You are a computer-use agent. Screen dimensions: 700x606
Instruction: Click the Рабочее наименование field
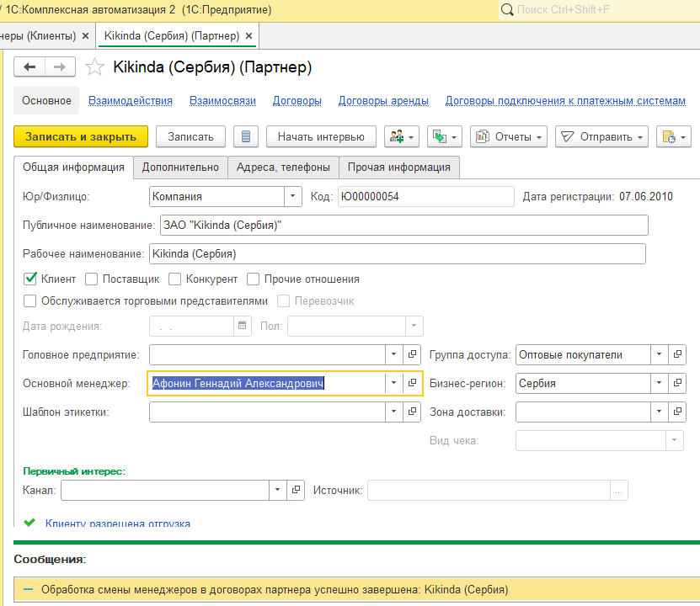point(398,253)
